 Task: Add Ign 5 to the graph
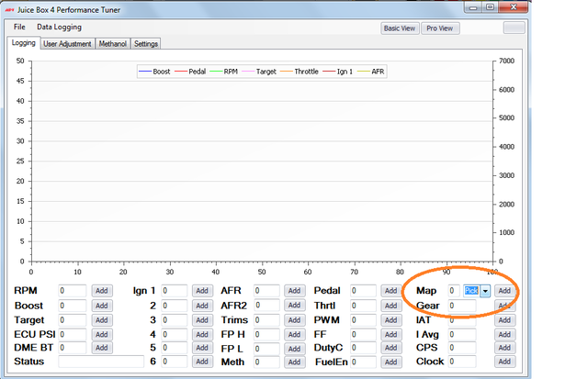202,348
